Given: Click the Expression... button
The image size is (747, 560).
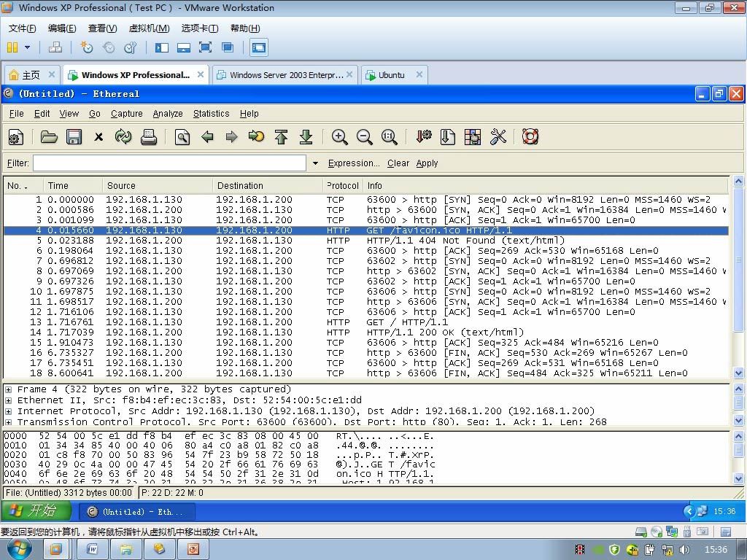Looking at the screenshot, I should click(x=354, y=163).
